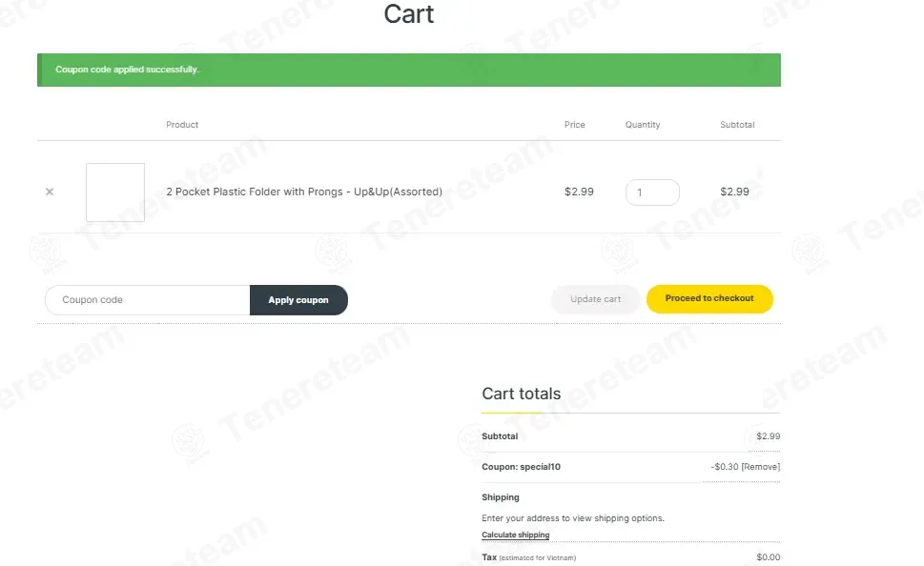Image resolution: width=924 pixels, height=566 pixels.
Task: Select the 'Coupon code applied successfully.' message
Action: [127, 70]
